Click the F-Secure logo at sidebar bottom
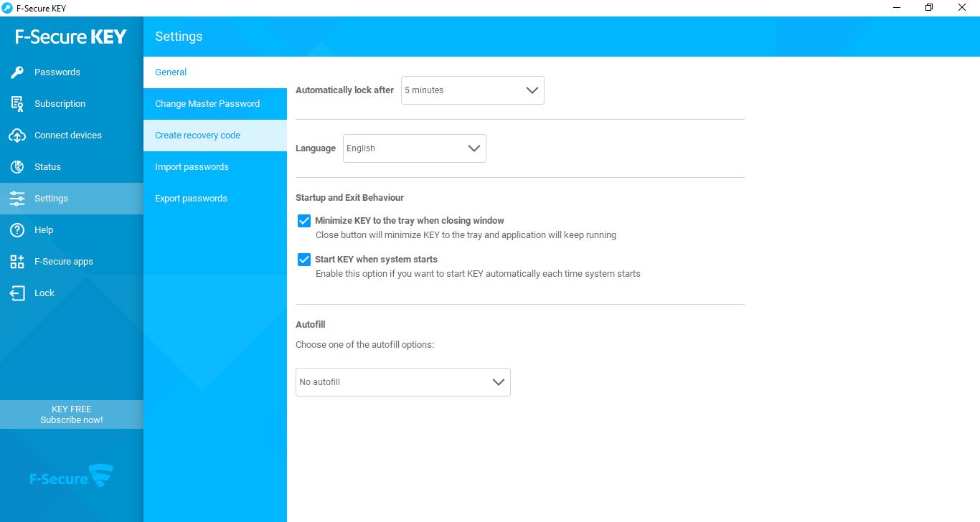Screen dimensions: 980x522 point(71,477)
